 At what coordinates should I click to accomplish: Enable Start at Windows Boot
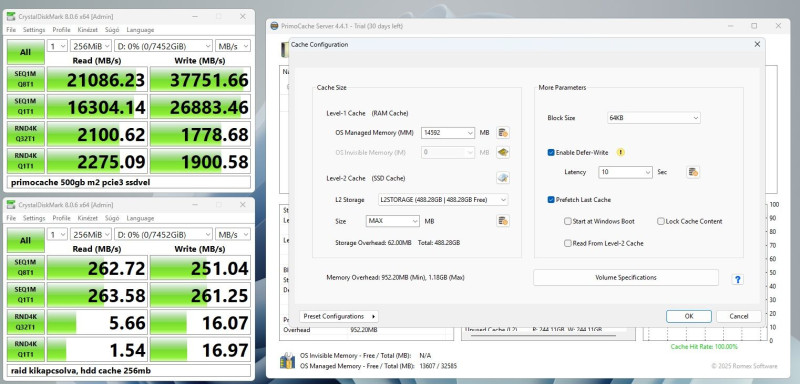point(567,221)
